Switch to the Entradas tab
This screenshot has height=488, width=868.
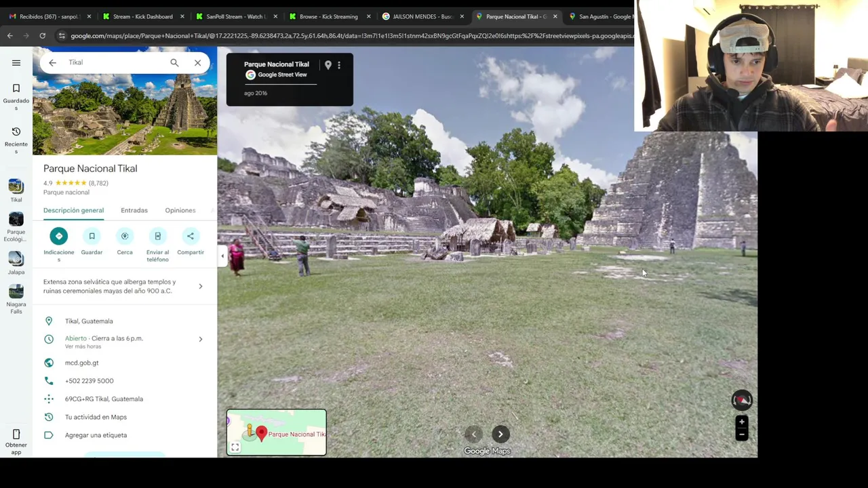(134, 210)
